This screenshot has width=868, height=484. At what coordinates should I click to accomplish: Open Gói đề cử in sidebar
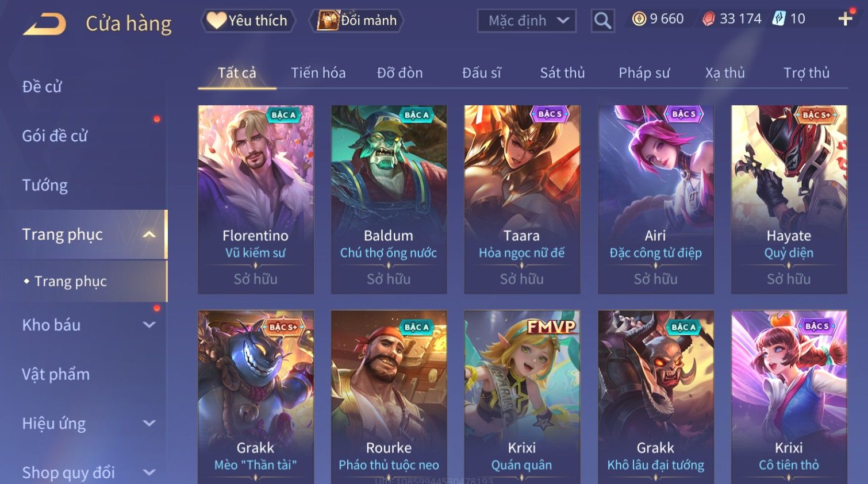tap(55, 136)
